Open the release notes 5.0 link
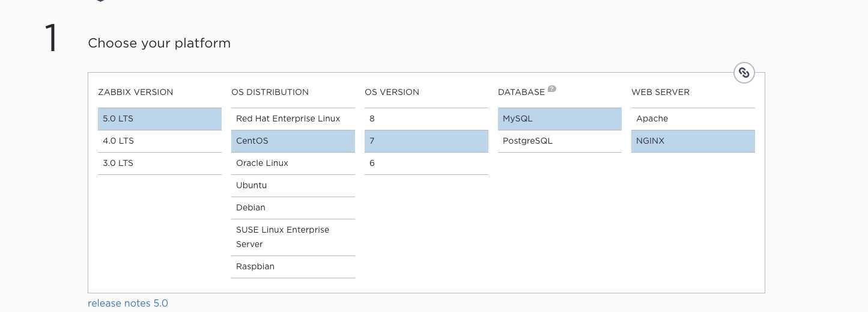This screenshot has height=312, width=868. click(x=128, y=304)
